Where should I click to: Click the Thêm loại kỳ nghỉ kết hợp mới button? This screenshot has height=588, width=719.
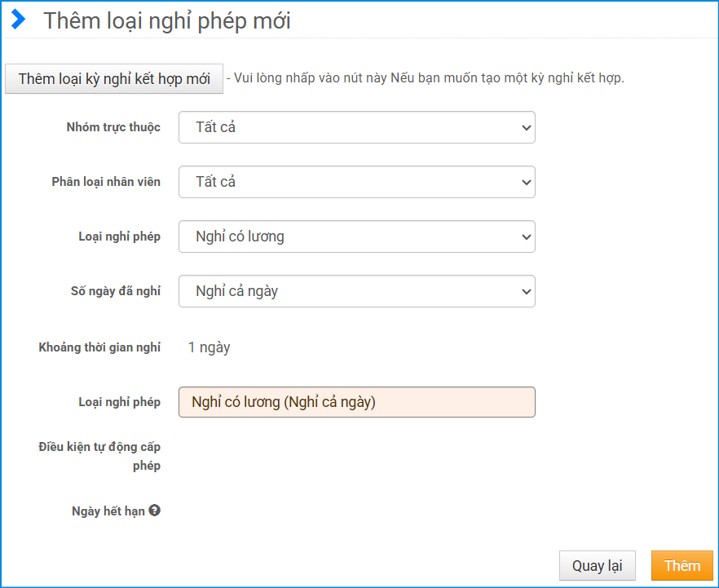tap(114, 79)
